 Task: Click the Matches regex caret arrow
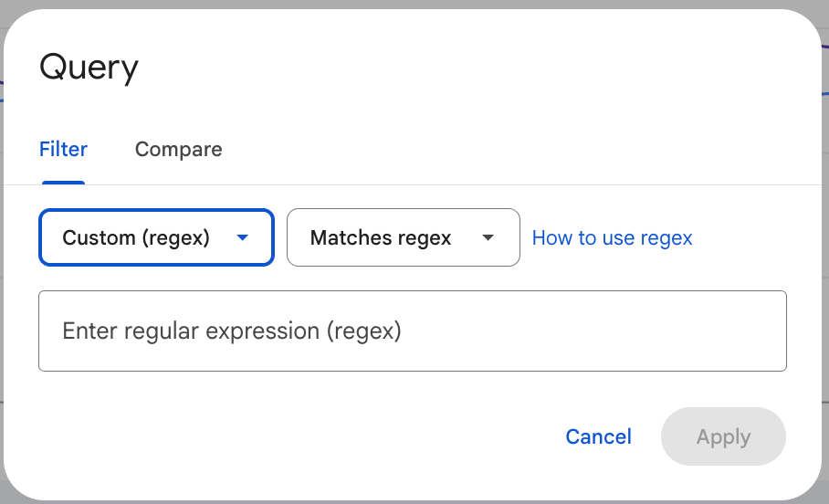click(x=488, y=237)
